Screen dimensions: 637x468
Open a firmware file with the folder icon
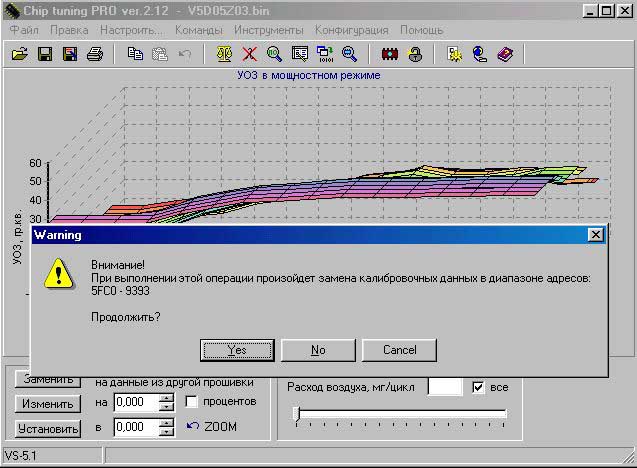click(x=20, y=54)
